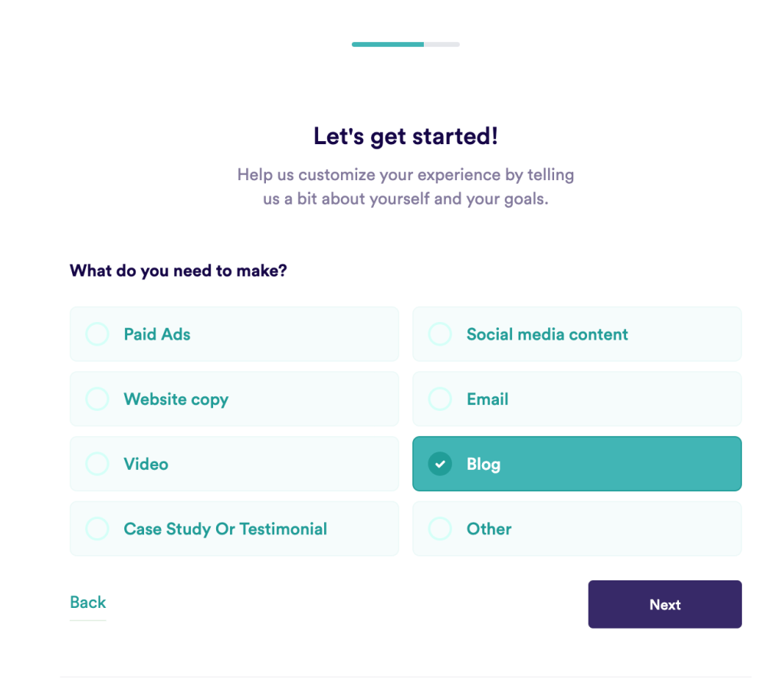Select the Case Study Or Testimonial radio circle

point(97,529)
